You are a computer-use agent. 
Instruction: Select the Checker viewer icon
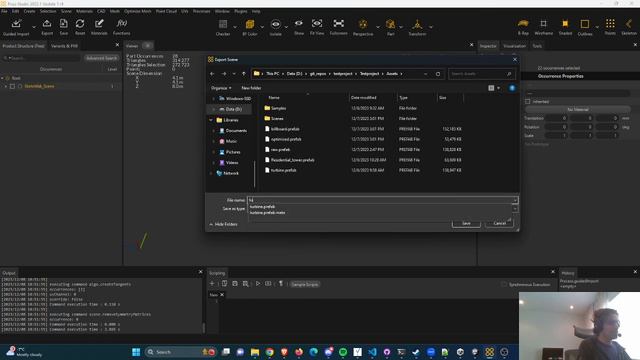point(223,24)
